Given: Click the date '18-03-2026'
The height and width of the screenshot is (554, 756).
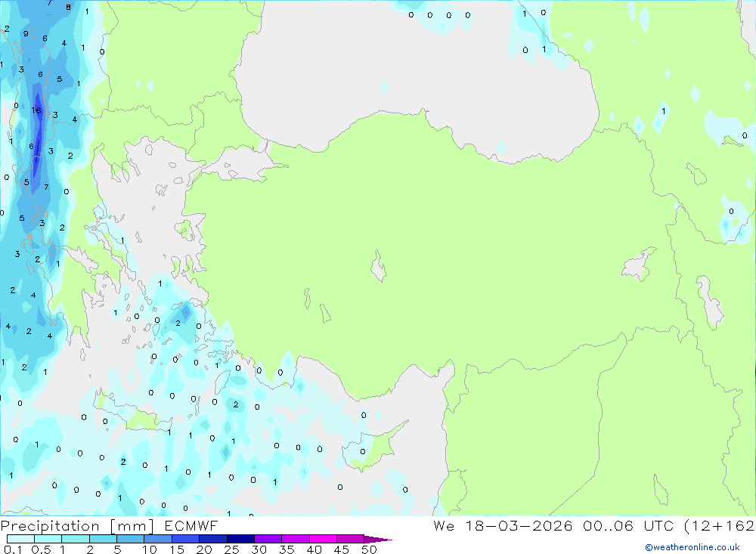Looking at the screenshot, I should pyautogui.click(x=519, y=525).
